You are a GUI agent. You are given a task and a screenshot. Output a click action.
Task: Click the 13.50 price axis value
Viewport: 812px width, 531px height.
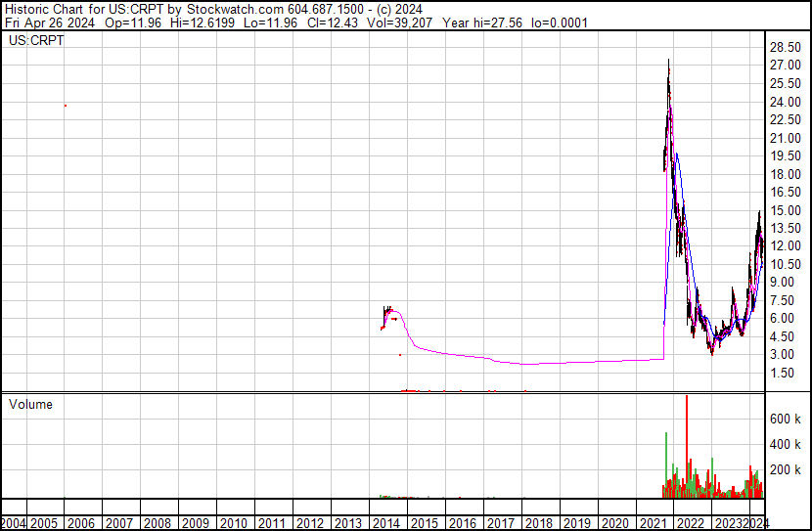coord(786,228)
